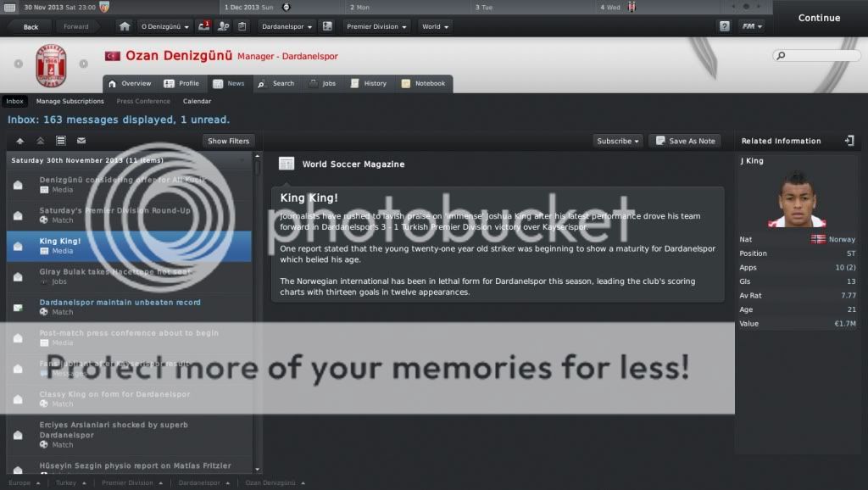Open the Giray Bulak takes Hacettepe hot seat message
This screenshot has height=490, width=868.
[x=130, y=276]
